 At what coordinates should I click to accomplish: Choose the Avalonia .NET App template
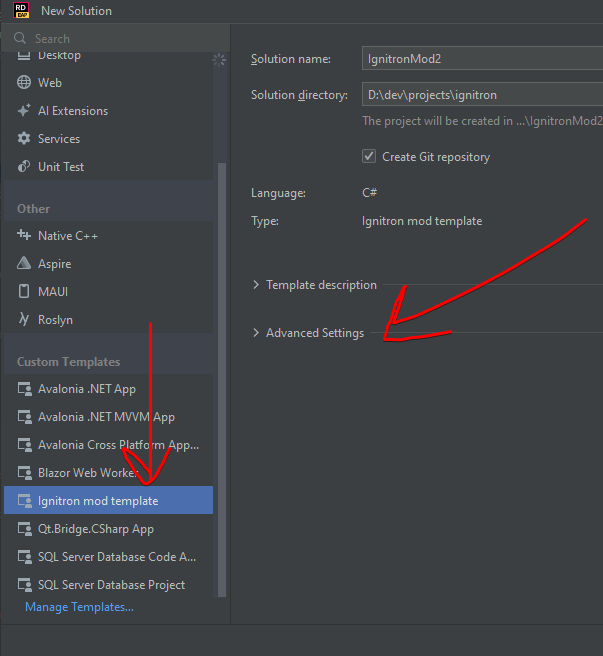108,389
